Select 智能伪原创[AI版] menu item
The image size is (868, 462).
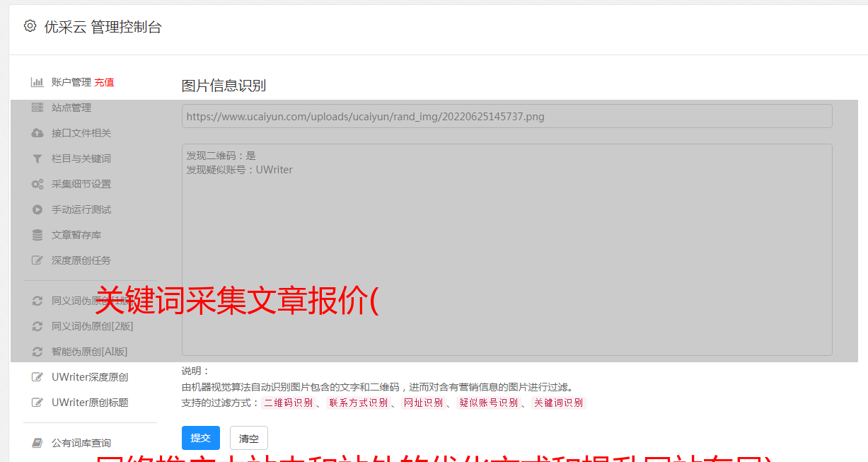(x=90, y=352)
